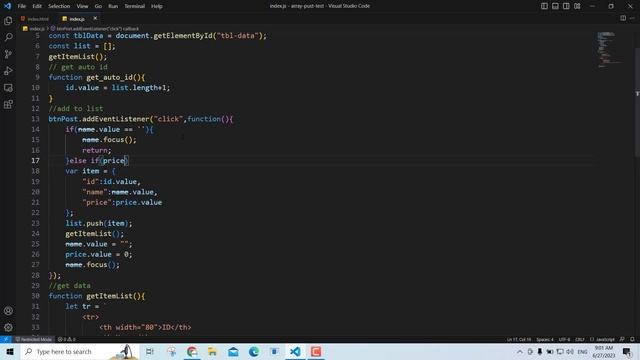This screenshot has height=360, width=640.
Task: Open Windows notification center icon
Action: coord(627,351)
